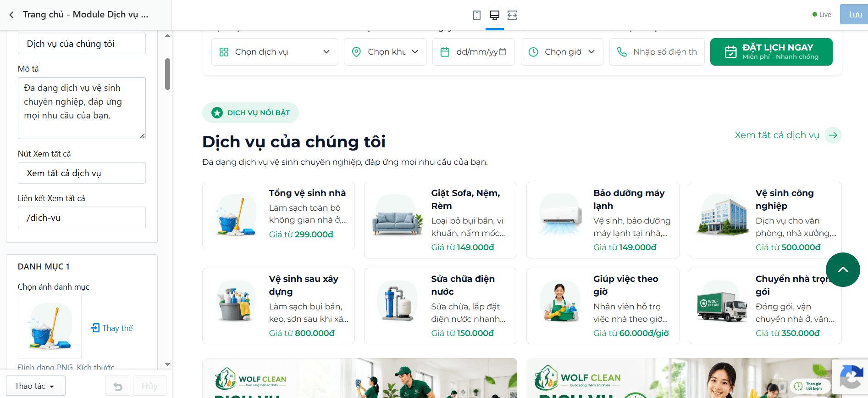Click the 'Tổng vệ sinh nhà' card title

(x=307, y=193)
